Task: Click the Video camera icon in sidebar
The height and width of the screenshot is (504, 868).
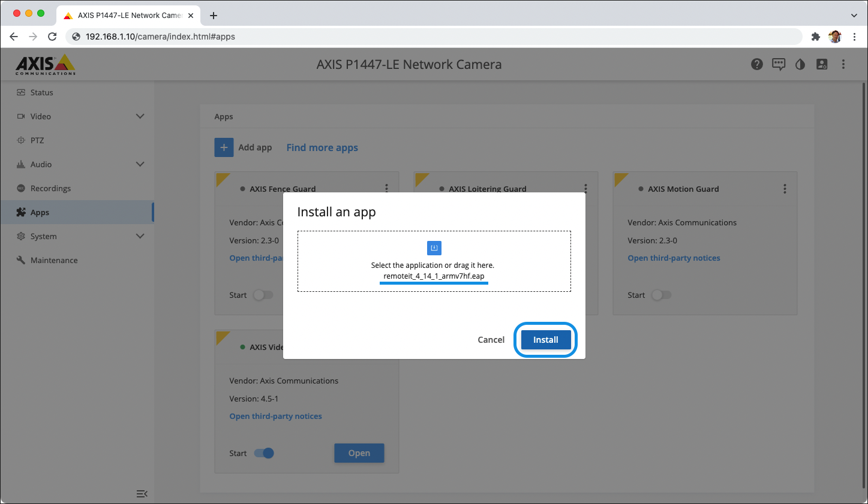Action: [x=21, y=116]
